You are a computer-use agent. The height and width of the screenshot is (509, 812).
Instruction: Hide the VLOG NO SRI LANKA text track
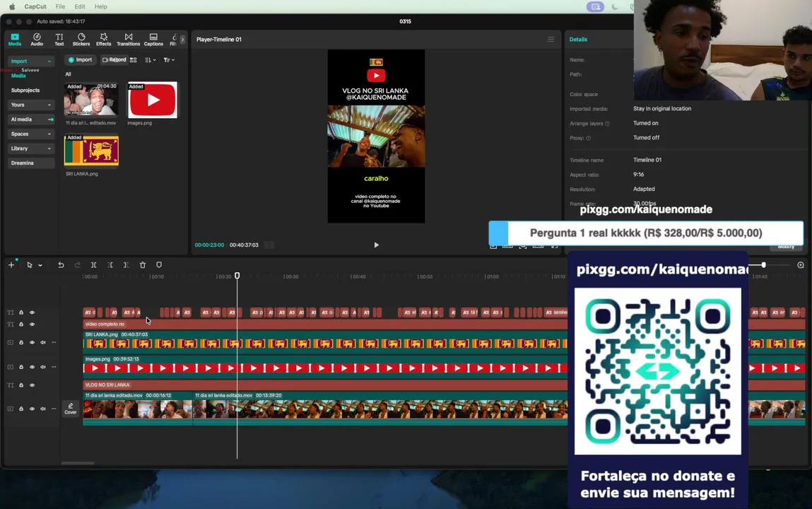[x=32, y=385]
